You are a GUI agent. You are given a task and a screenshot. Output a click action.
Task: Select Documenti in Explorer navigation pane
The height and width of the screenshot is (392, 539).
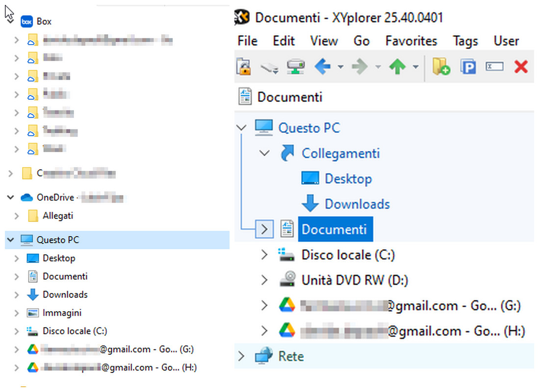65,276
